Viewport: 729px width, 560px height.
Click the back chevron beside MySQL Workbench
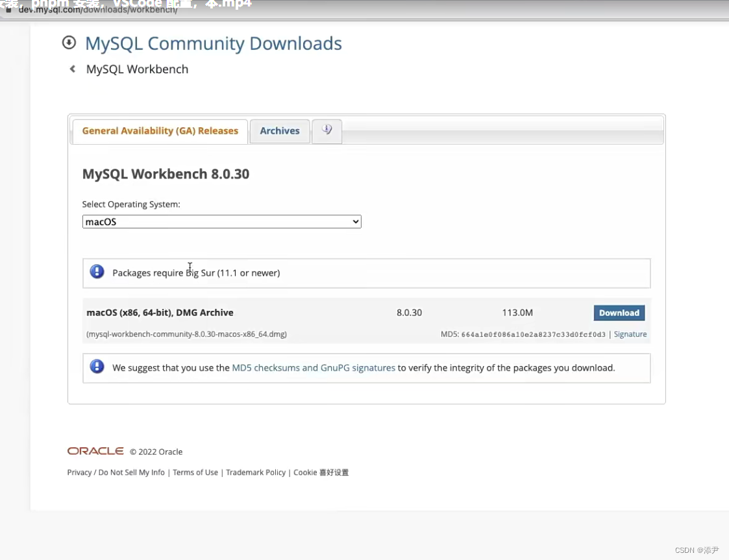(72, 68)
